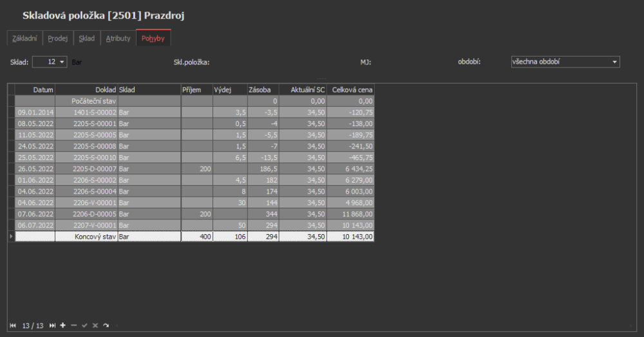644x337 pixels.
Task: Click total price 4 968,00 cell
Action: 350,203
